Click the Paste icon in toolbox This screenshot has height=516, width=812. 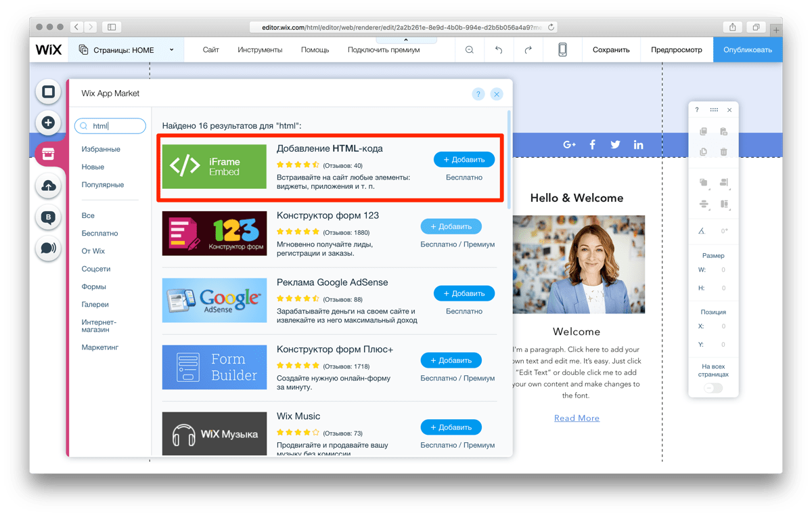click(x=724, y=132)
